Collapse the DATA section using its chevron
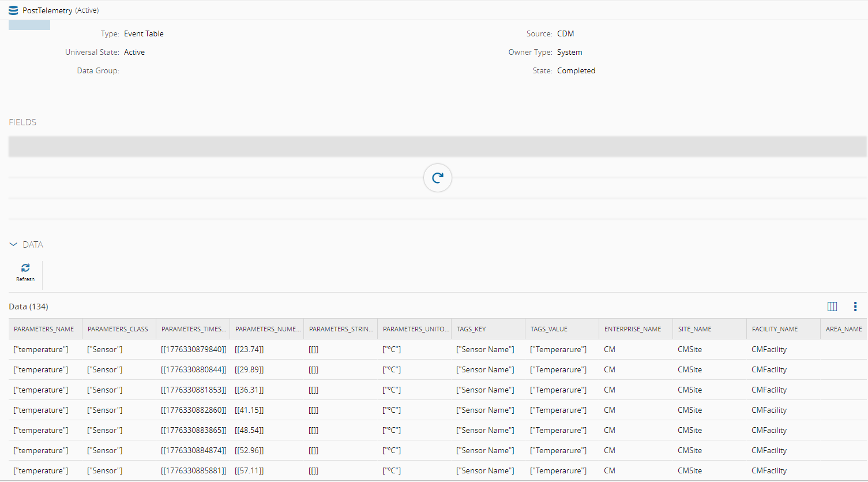This screenshot has width=868, height=482. click(13, 244)
